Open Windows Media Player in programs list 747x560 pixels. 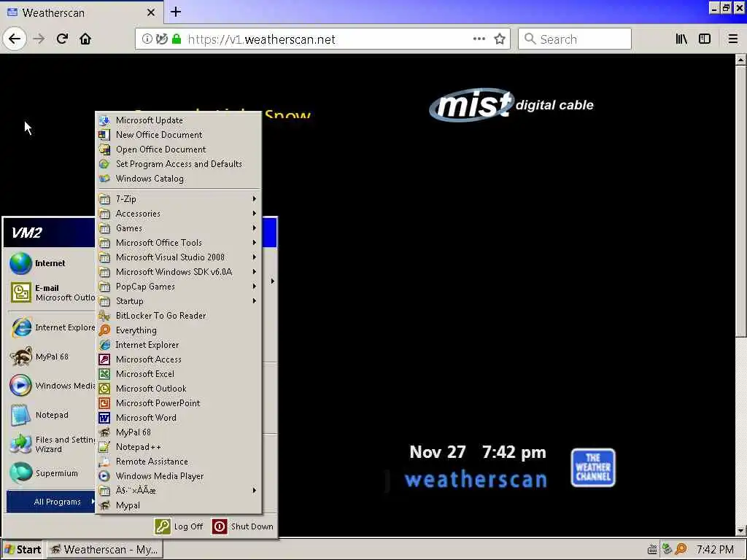[178, 476]
